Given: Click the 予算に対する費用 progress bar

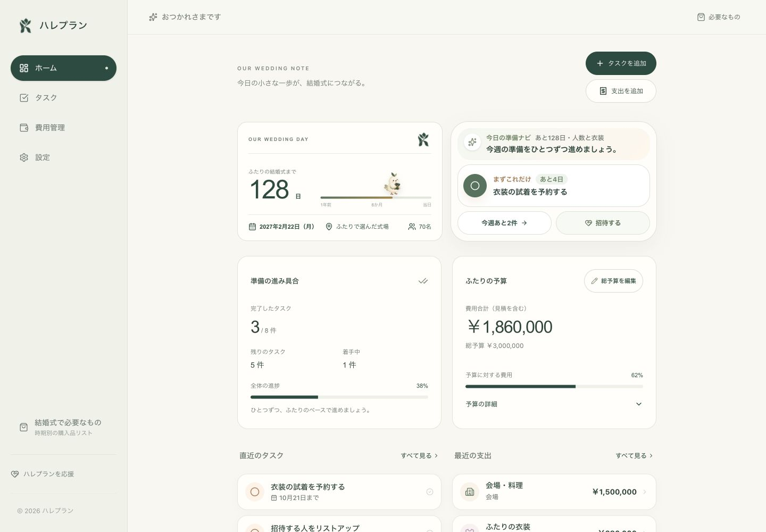Looking at the screenshot, I should [x=554, y=386].
